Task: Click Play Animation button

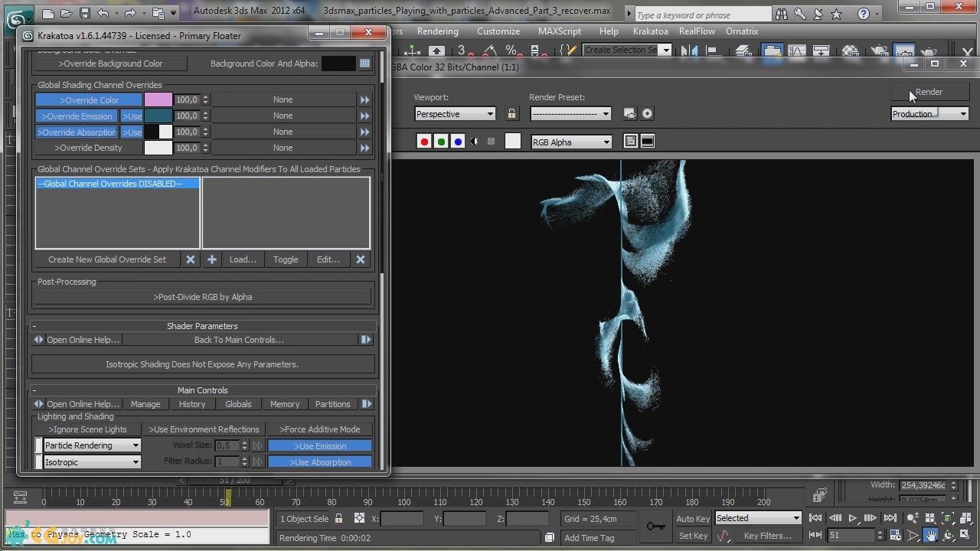Action: pos(853,519)
